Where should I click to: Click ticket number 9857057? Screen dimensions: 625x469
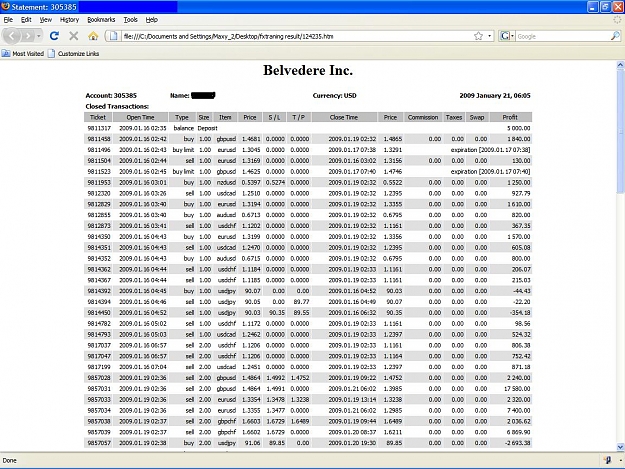pyautogui.click(x=99, y=443)
